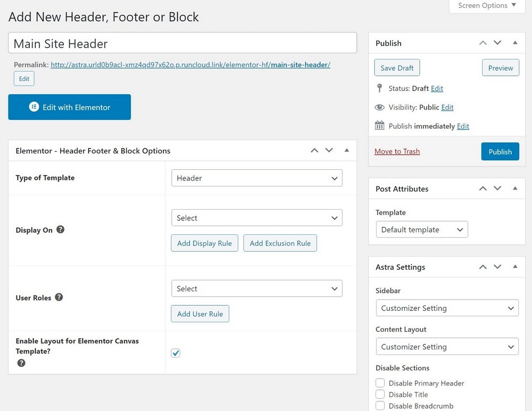
Task: Move the Post Attributes box up
Action: [x=483, y=188]
